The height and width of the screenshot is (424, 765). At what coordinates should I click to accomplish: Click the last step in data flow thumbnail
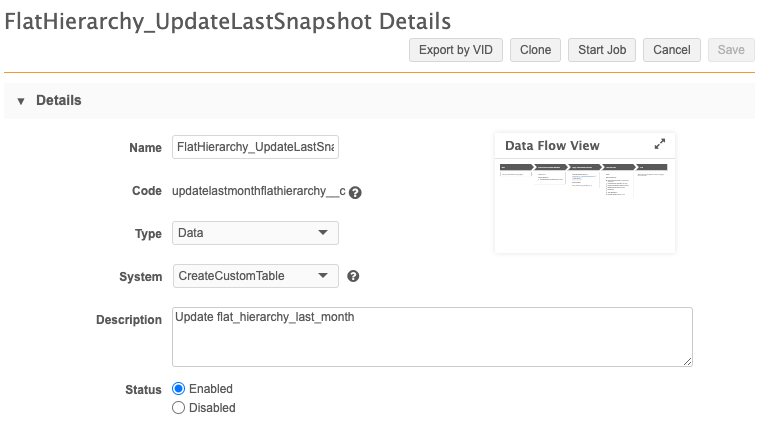tap(652, 167)
